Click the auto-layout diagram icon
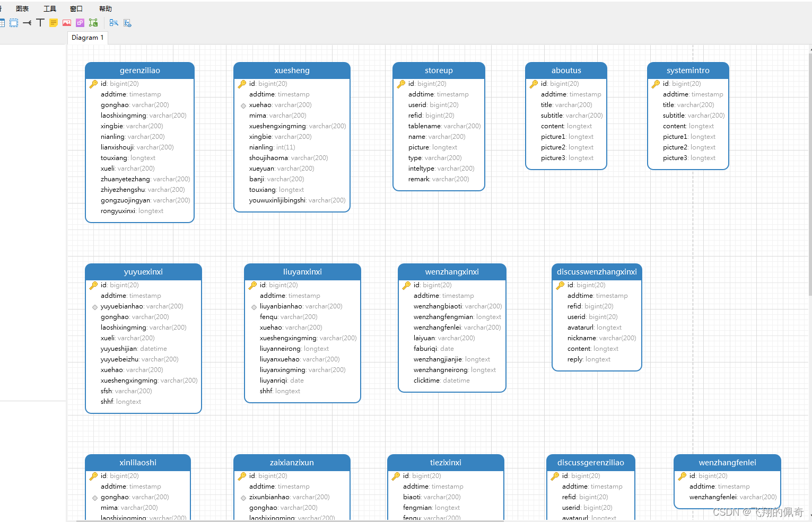This screenshot has width=812, height=522. (x=113, y=22)
